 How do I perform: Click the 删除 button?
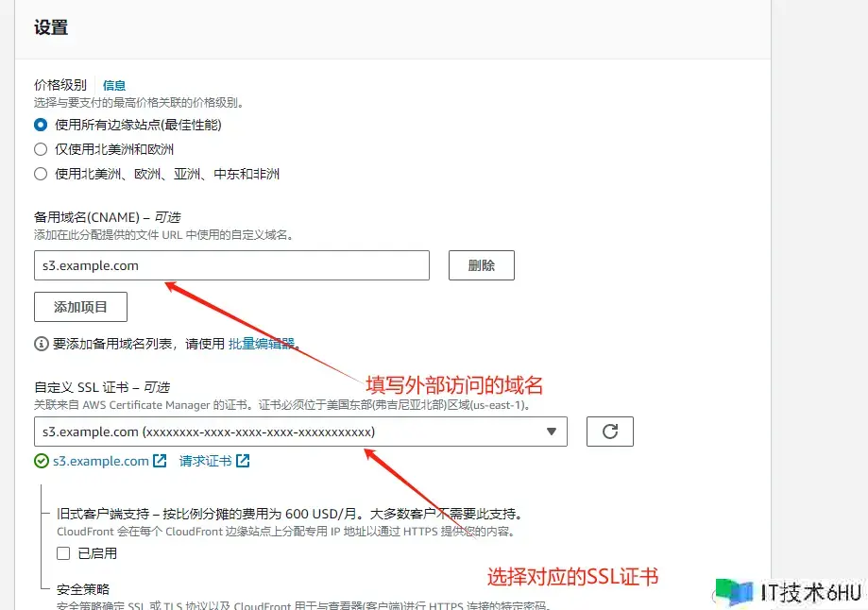pos(481,265)
